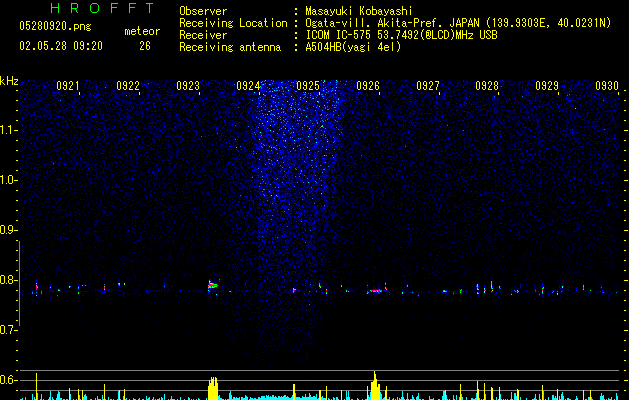This screenshot has height=400, width=629.
Task: Click the wide yellow intensity peak after 0923
Action: pos(213,388)
